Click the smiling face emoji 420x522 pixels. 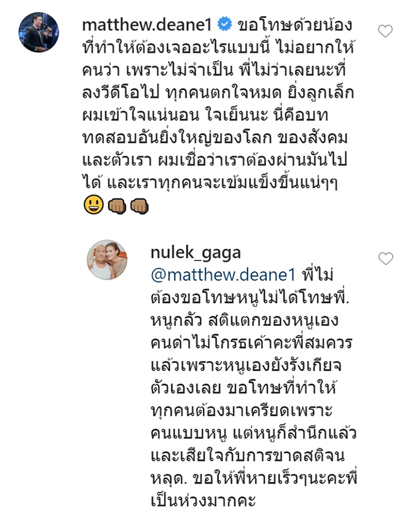click(94, 205)
